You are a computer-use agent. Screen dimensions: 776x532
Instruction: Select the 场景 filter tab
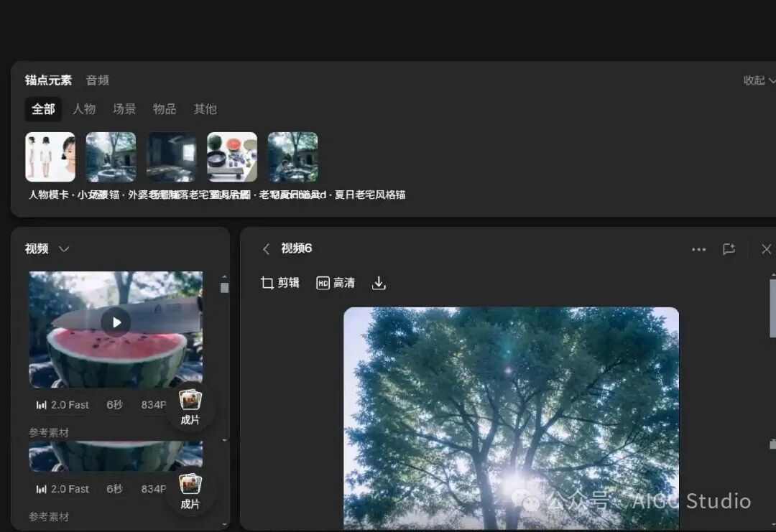point(124,109)
